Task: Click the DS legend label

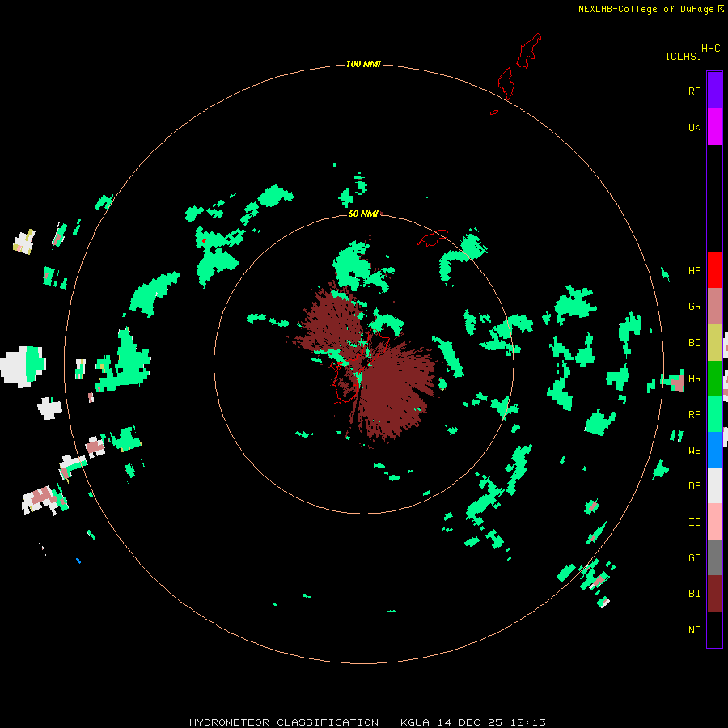Action: [x=694, y=486]
